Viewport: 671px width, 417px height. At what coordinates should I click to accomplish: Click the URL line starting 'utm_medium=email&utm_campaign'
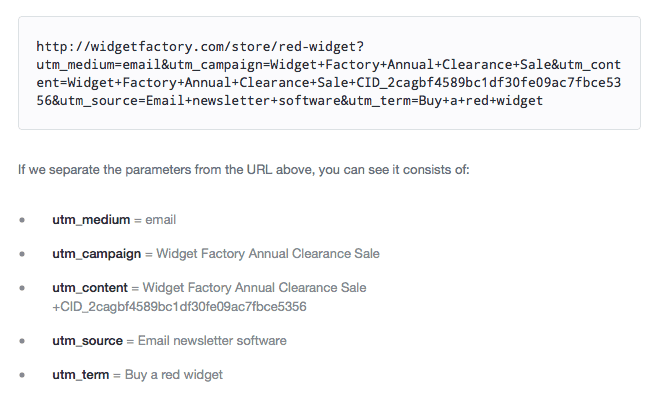point(329,65)
